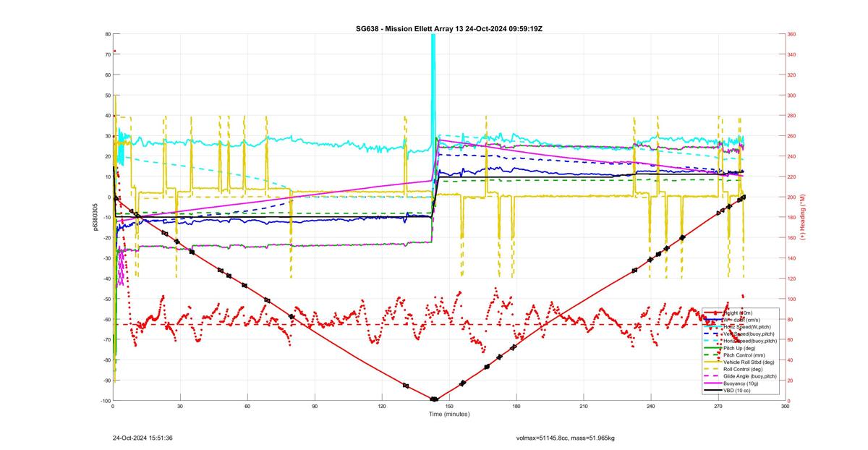Click the isolated red heading dot near the top-left corner
Viewport: 868px width, 450px height.
pyautogui.click(x=115, y=51)
